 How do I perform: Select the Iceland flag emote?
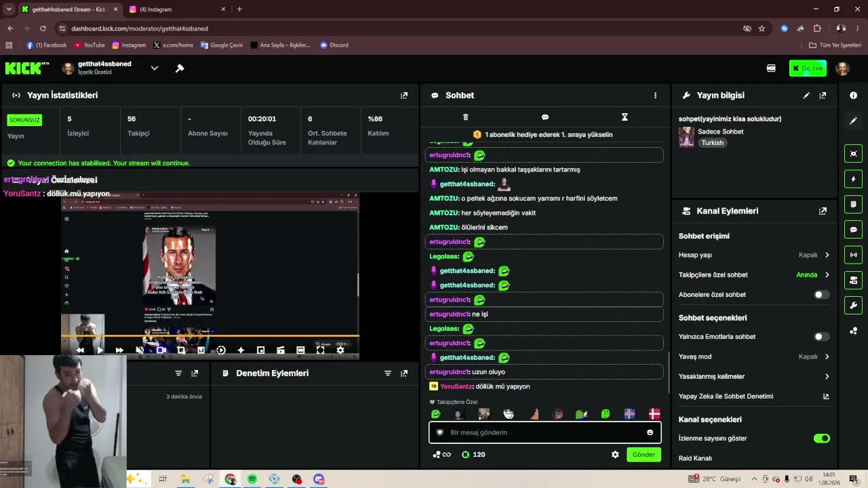[x=629, y=414]
